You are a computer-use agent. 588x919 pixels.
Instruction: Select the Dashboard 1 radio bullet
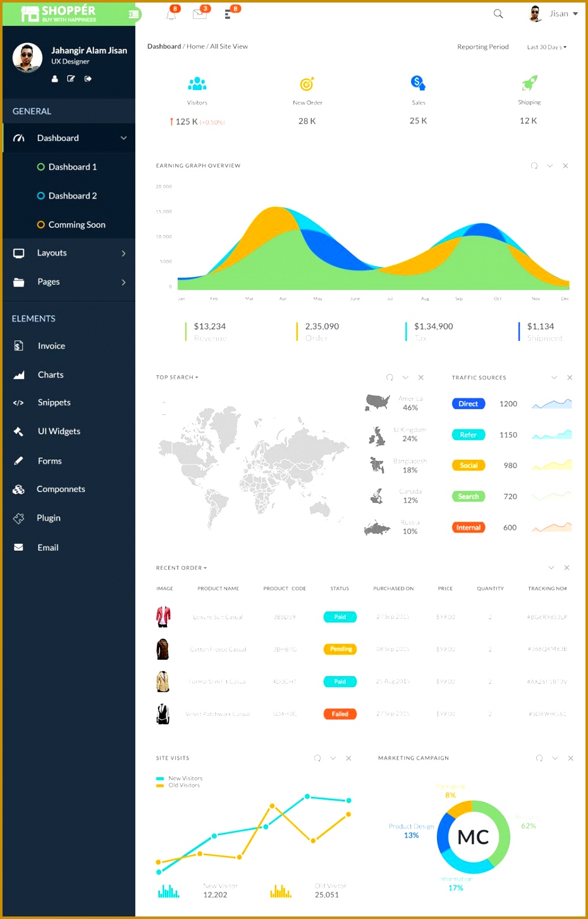pyautogui.click(x=41, y=166)
